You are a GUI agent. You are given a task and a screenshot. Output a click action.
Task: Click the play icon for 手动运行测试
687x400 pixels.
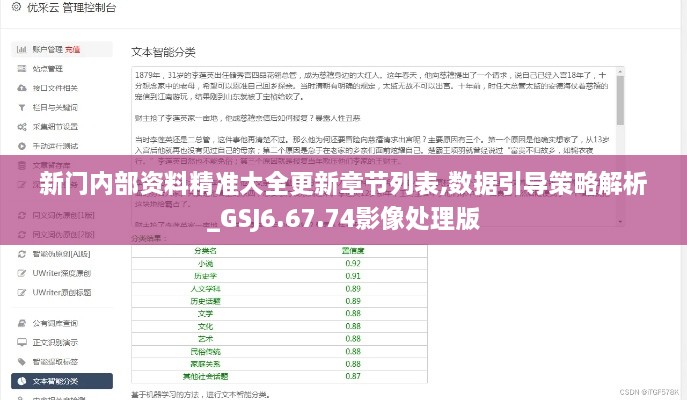(x=21, y=146)
